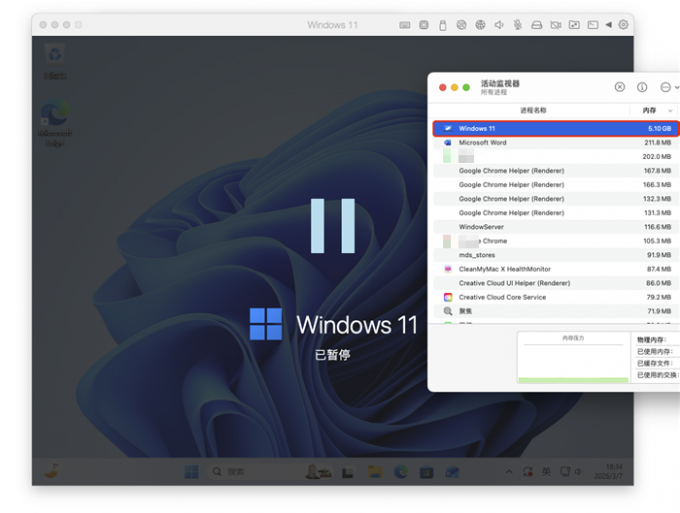Open the shared folder icon in toolbar

tap(574, 25)
